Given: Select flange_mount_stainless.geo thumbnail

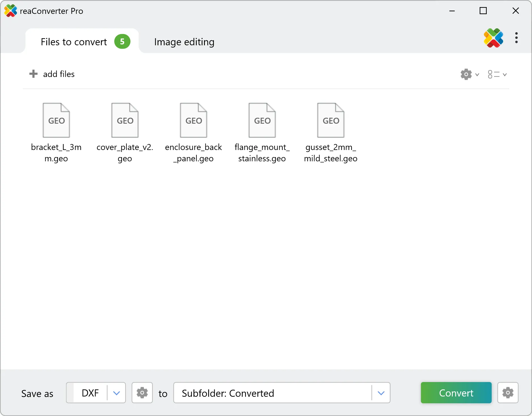Looking at the screenshot, I should [262, 120].
